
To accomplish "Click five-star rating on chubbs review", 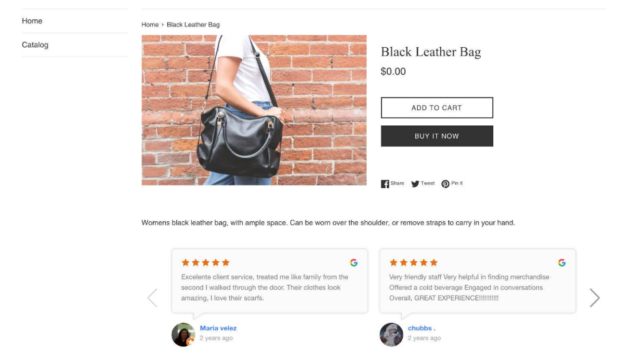I will [414, 263].
